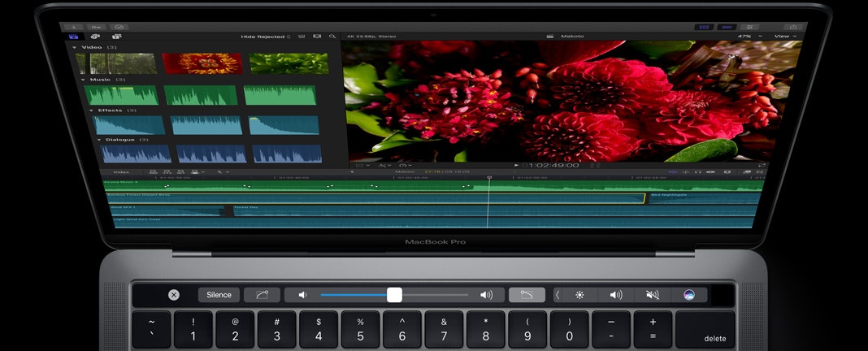The height and width of the screenshot is (351, 868).
Task: Collapse the Music group triangle
Action: point(83,80)
